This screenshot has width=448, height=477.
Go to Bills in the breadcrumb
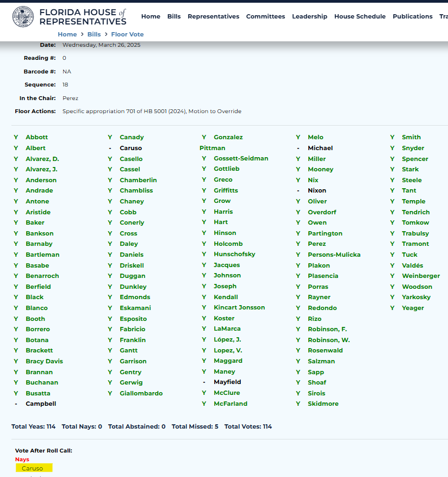coord(94,34)
